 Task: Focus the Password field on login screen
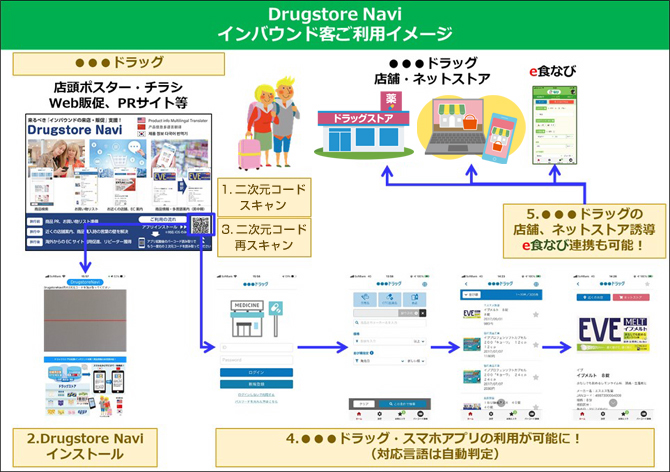pyautogui.click(x=256, y=360)
